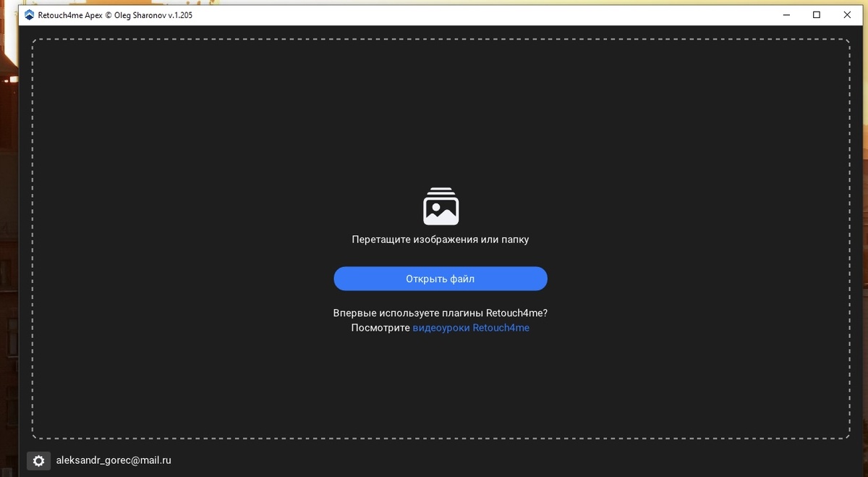Image resolution: width=868 pixels, height=477 pixels.
Task: Close the Retouch4me Apex window
Action: tap(848, 14)
